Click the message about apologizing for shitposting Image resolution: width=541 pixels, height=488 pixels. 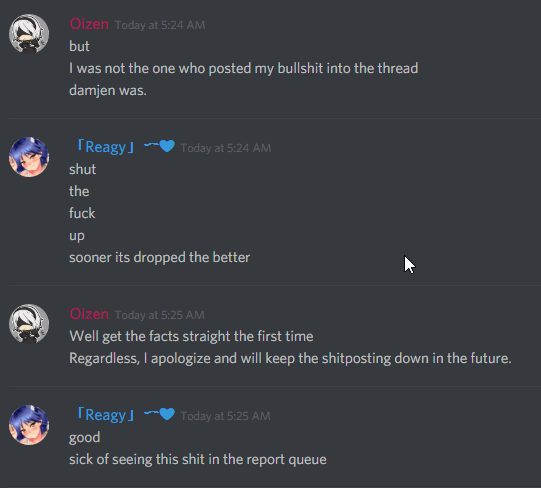tap(290, 358)
